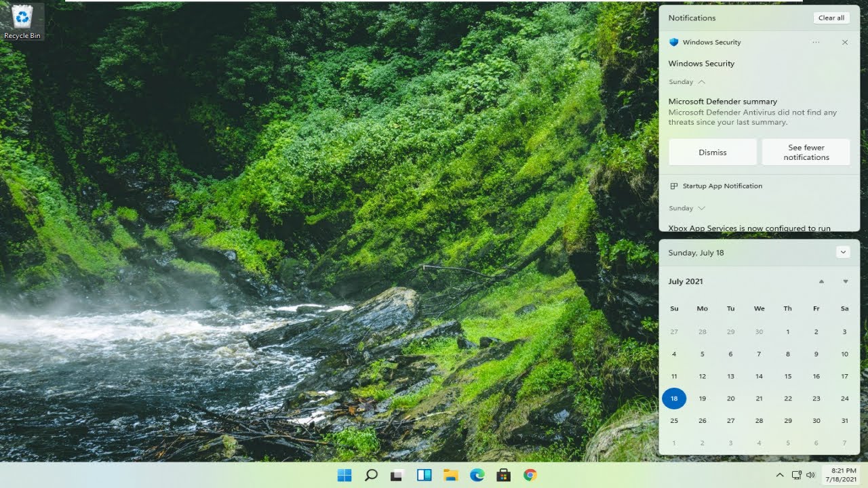Launch Google Chrome from taskbar
Screen dimensions: 868x488
click(x=530, y=475)
